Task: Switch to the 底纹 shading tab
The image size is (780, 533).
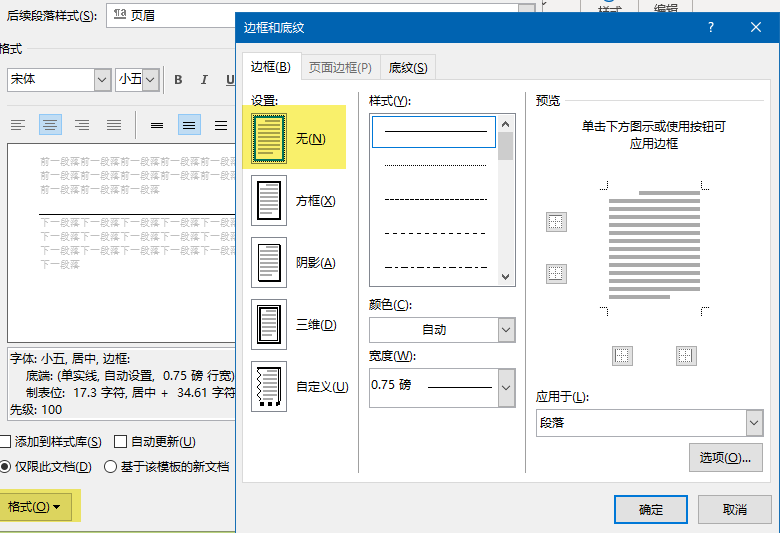Action: (x=408, y=68)
